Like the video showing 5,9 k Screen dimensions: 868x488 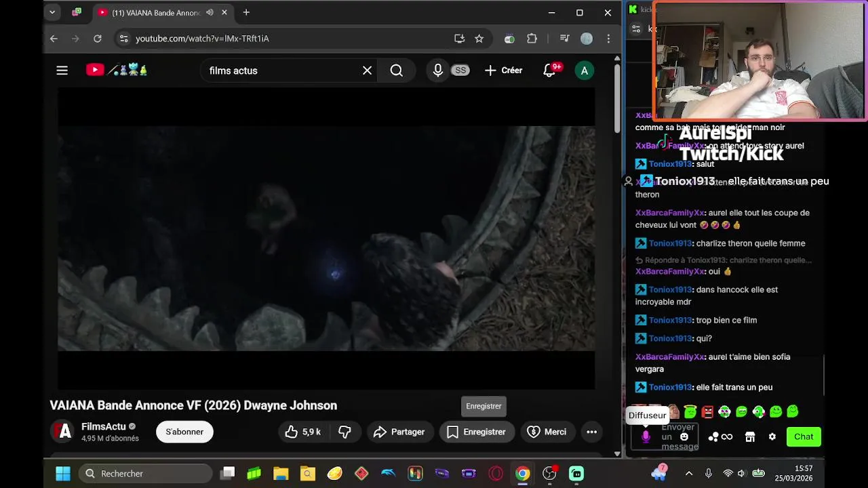click(x=302, y=432)
